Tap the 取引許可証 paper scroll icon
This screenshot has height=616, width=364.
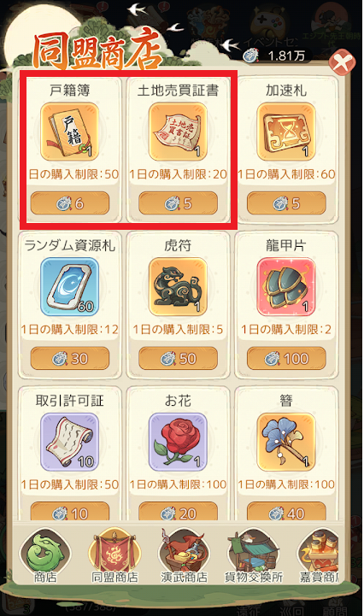pos(69,442)
